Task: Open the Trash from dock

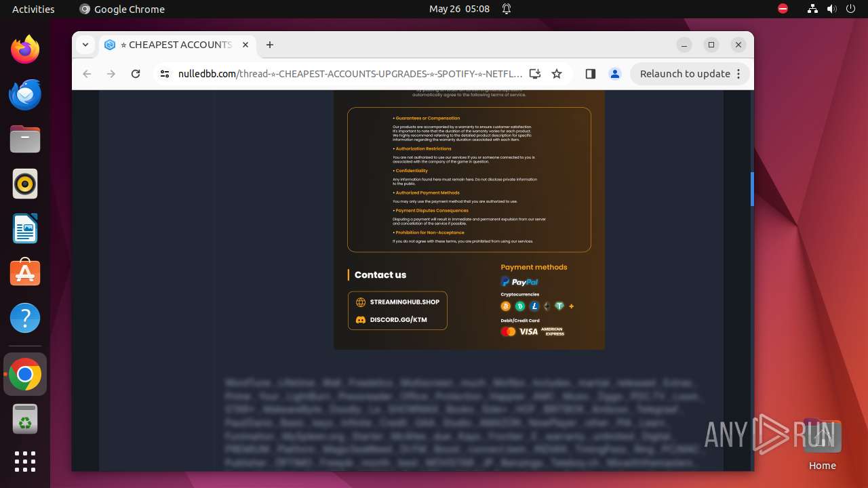Action: [25, 419]
